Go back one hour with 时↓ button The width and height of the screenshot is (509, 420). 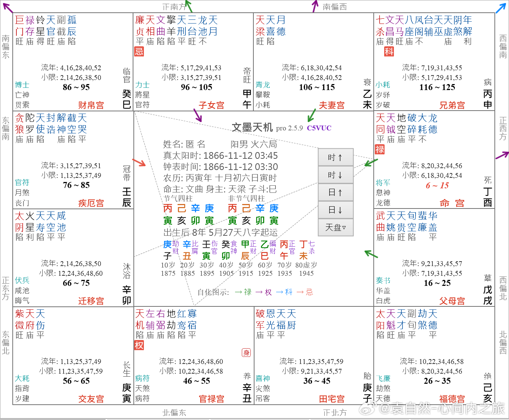336,175
